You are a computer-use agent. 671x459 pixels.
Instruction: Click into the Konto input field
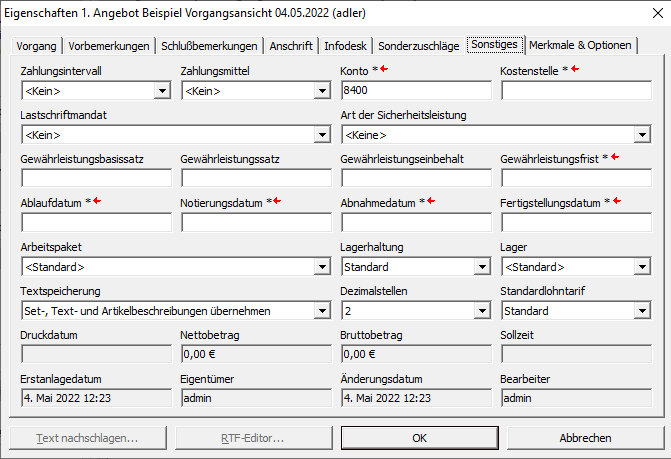pos(416,91)
